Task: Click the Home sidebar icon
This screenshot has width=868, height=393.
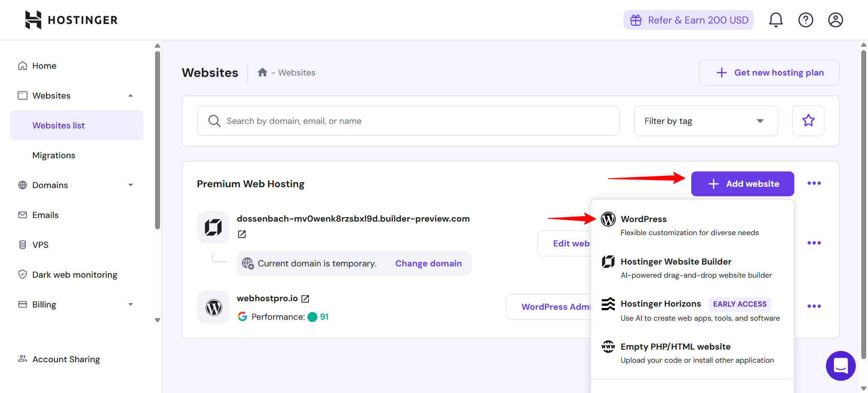Action: click(x=23, y=66)
